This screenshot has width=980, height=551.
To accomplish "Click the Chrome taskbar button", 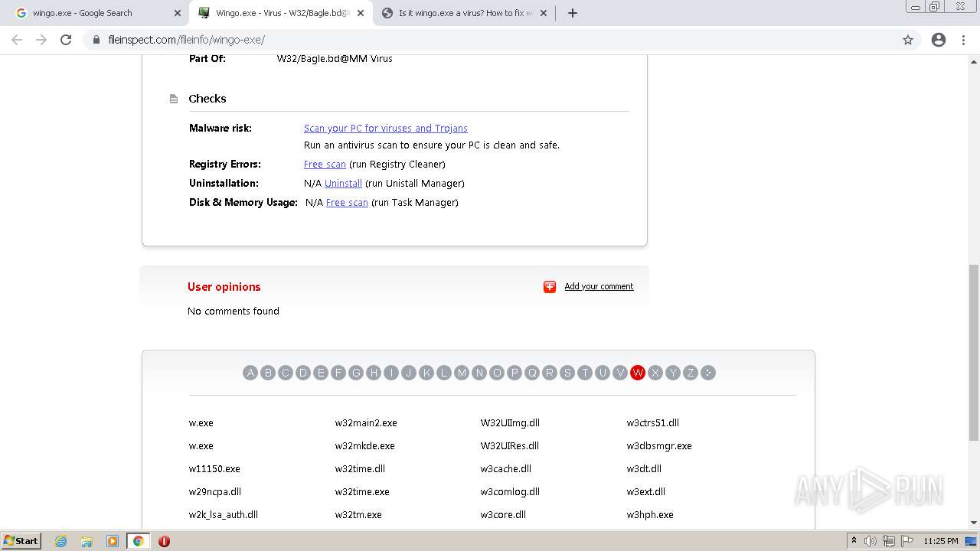I will click(138, 541).
